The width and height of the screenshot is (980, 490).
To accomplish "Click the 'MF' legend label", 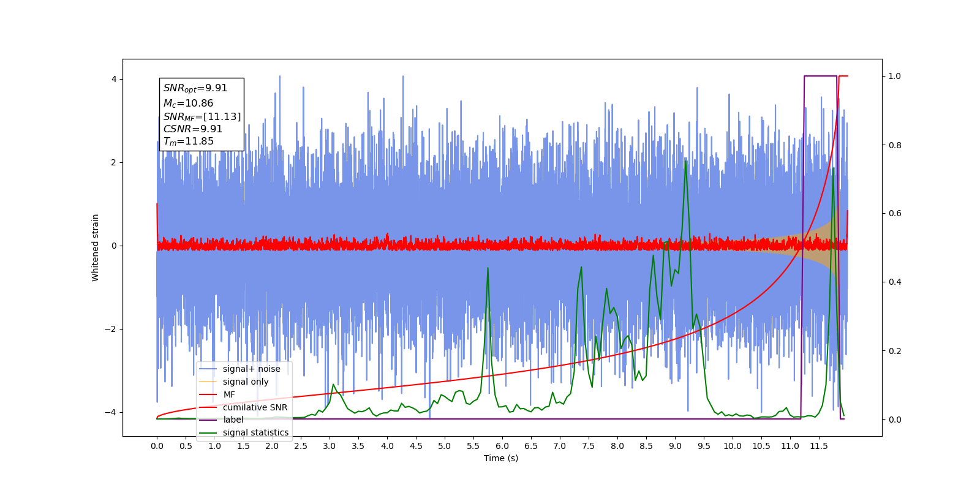I will point(229,394).
